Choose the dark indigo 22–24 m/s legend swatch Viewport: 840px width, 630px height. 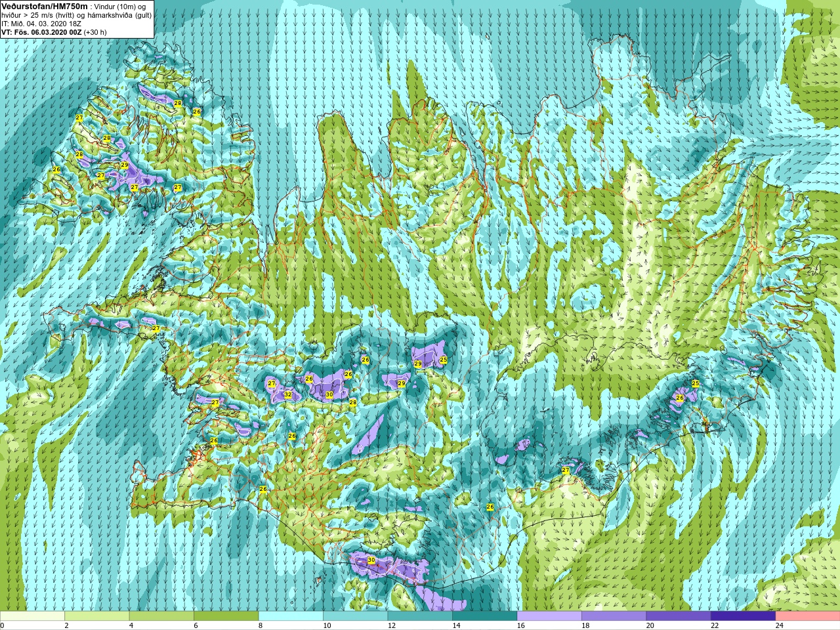click(744, 616)
